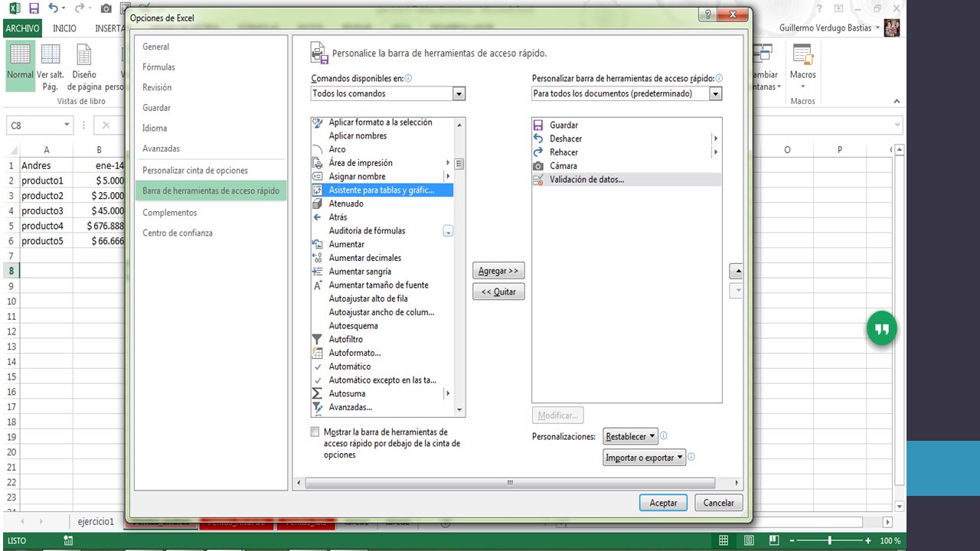980x551 pixels.
Task: Enable show toolbar below ribbon checkbox
Action: click(315, 432)
